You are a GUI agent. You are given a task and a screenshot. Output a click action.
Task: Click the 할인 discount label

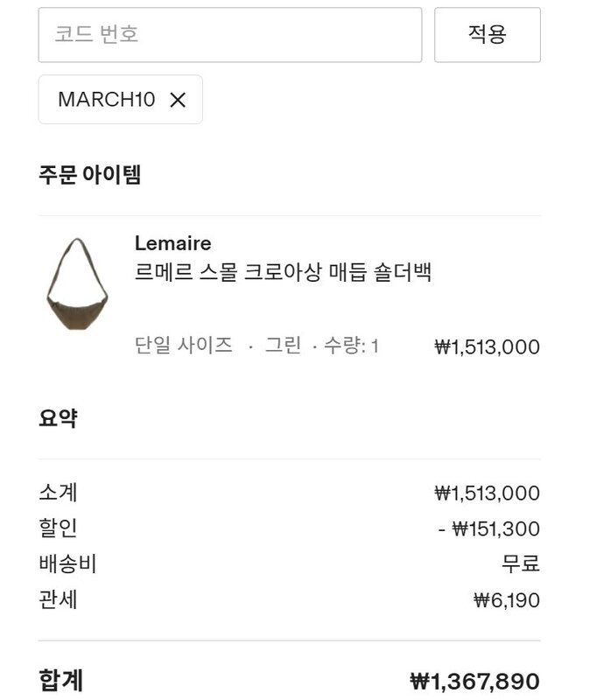coord(58,528)
